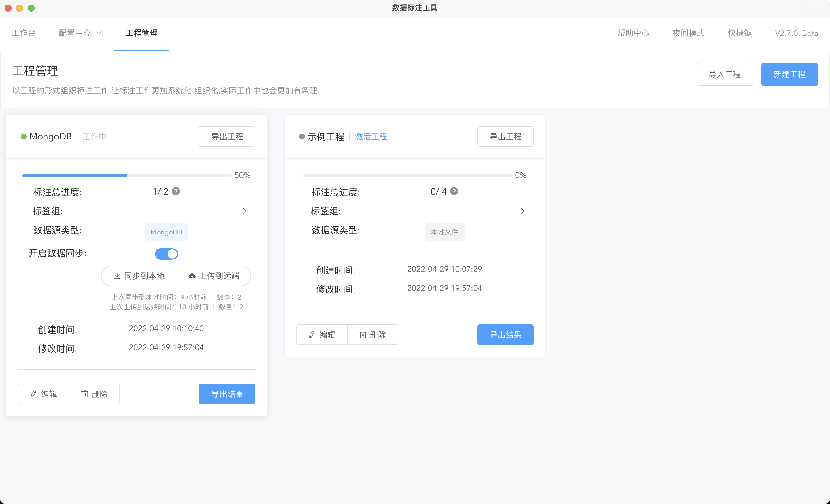Click help icon next to 0/ 4 progress
830x504 pixels.
pyautogui.click(x=454, y=191)
